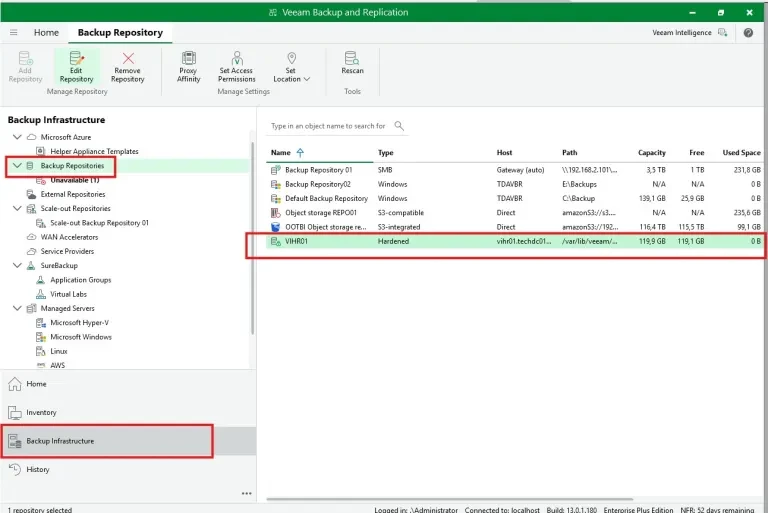Open the help question mark icon
The height and width of the screenshot is (513, 768).
[x=748, y=33]
